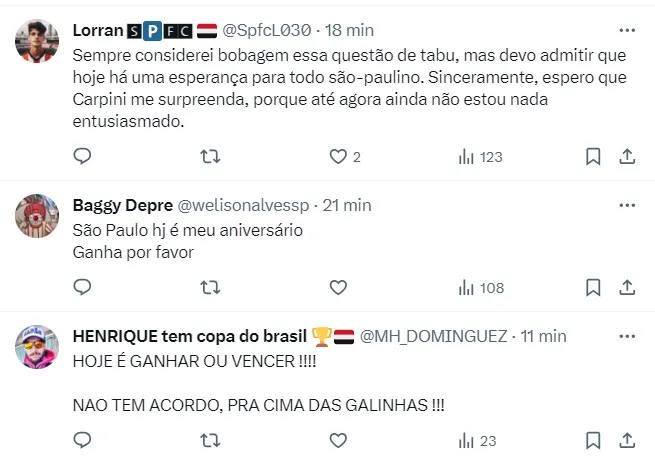The width and height of the screenshot is (655, 460).
Task: Share Lorran's tweet
Action: (x=627, y=156)
